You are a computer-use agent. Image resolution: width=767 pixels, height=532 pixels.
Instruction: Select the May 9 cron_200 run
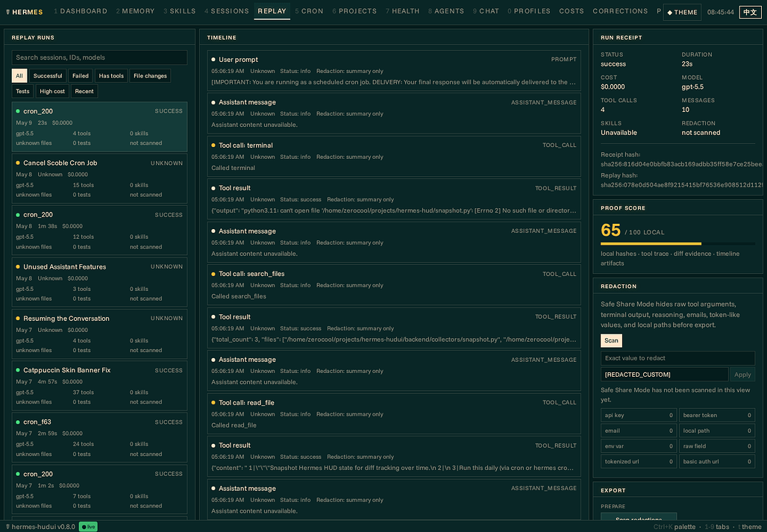[x=99, y=127]
